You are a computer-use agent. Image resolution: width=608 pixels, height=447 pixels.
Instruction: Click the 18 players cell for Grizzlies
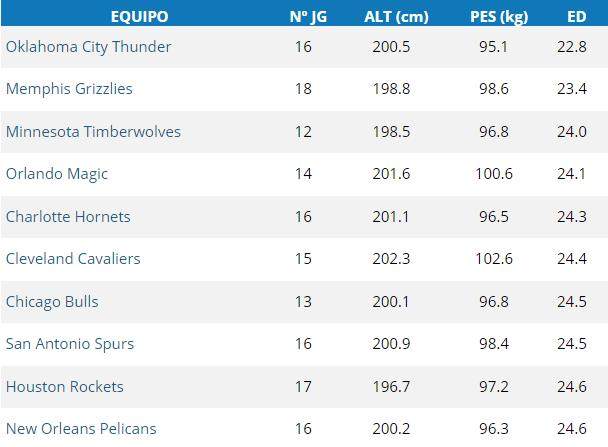[304, 89]
